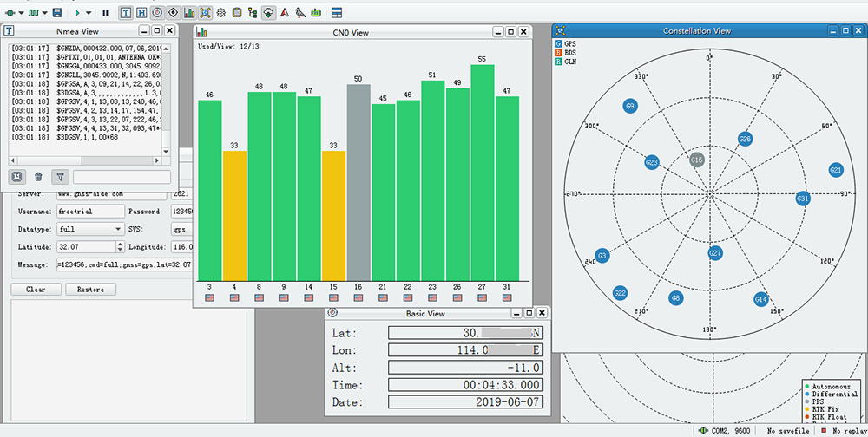Expand the connection icon dropdown arrow
This screenshot has height=437, width=868.
pos(22,13)
